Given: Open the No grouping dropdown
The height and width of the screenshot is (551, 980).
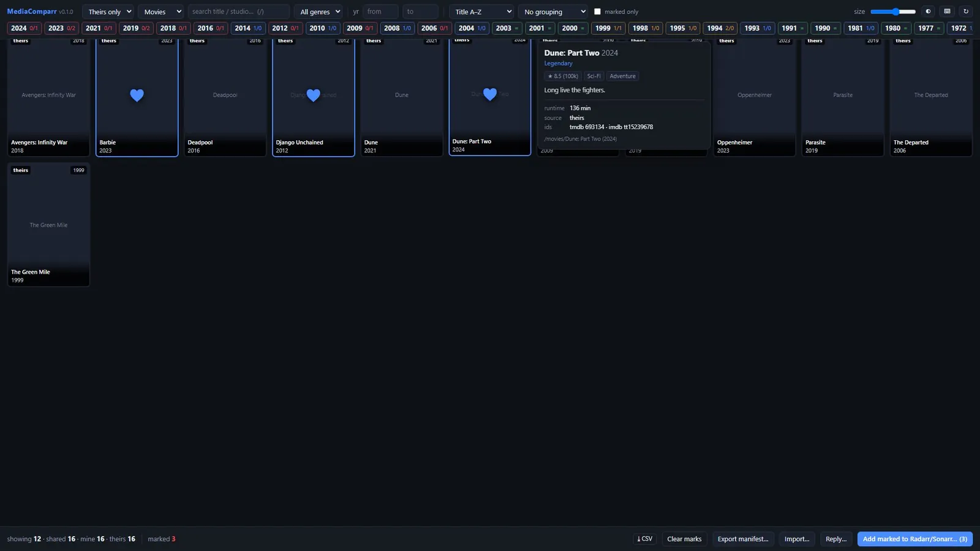Looking at the screenshot, I should [553, 12].
